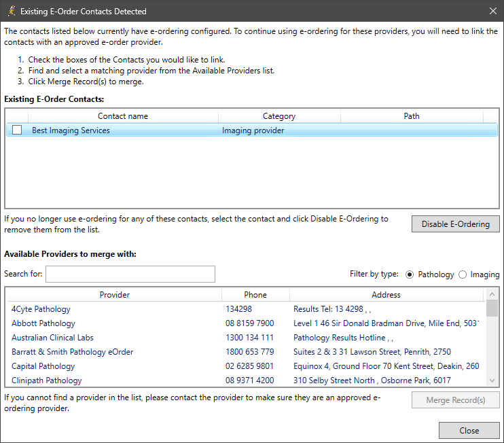Select Clinipath Pathology provider
Image resolution: width=504 pixels, height=443 pixels.
tap(47, 380)
